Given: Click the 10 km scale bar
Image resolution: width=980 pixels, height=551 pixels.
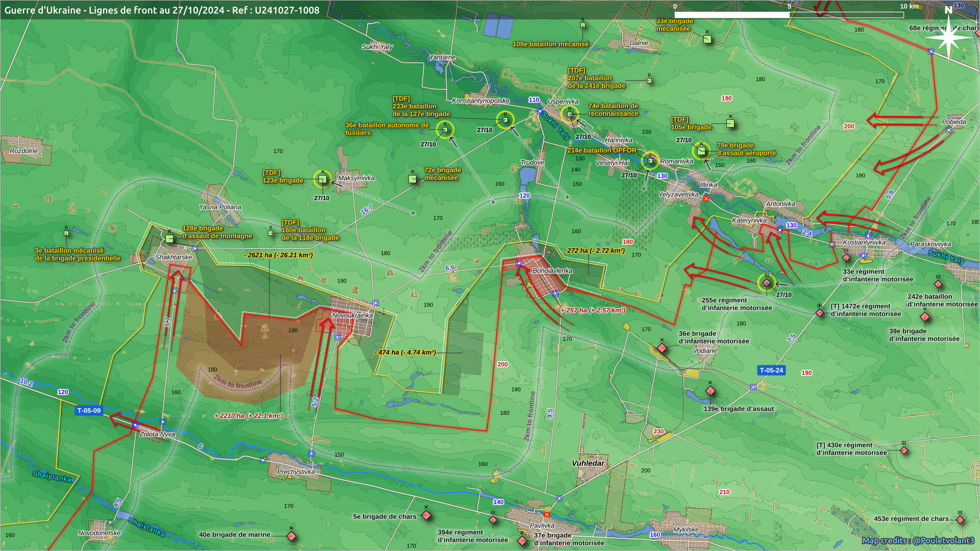Looking at the screenshot, I should (x=789, y=15).
